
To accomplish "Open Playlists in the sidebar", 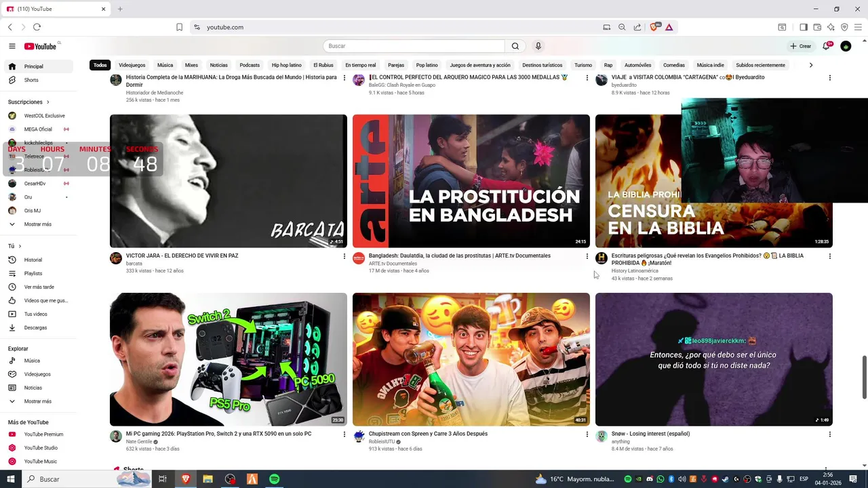I will [x=40, y=273].
